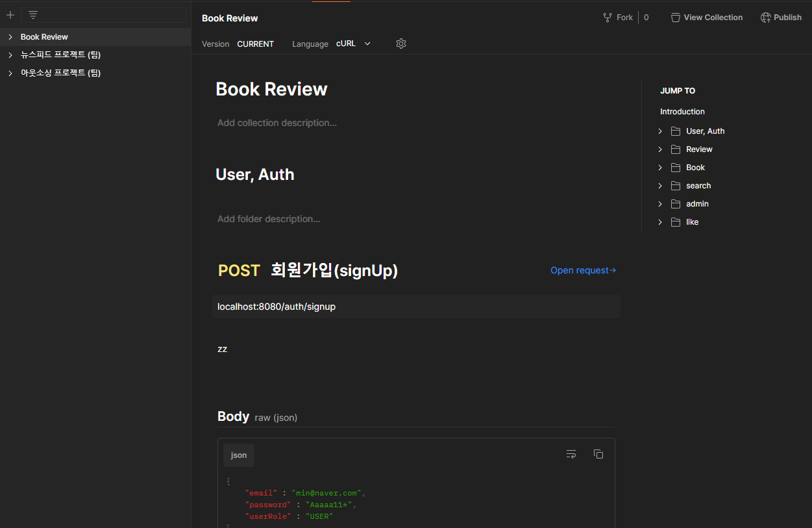The image size is (812, 528).
Task: Open the filter icon in sidebar search
Action: (33, 15)
